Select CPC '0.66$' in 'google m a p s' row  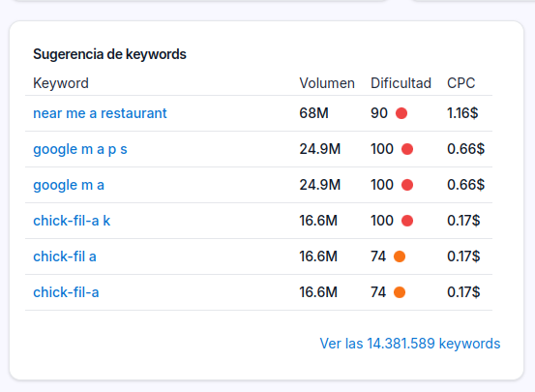(x=465, y=149)
